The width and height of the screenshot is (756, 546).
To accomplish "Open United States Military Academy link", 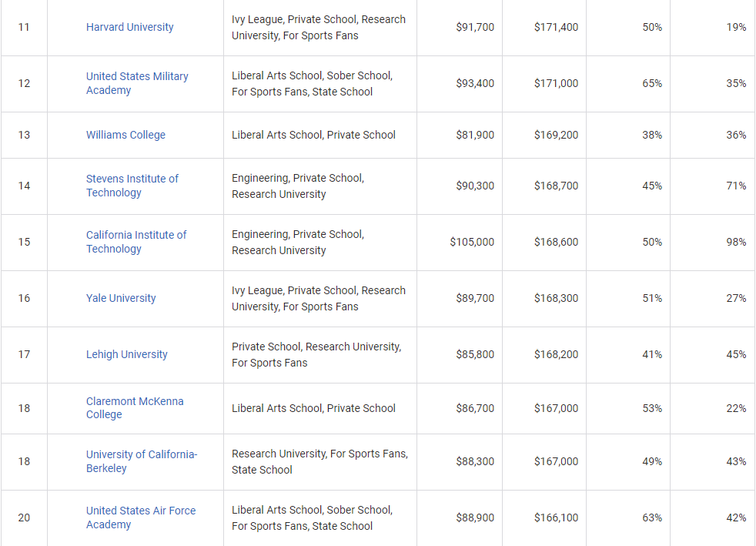I will [137, 83].
